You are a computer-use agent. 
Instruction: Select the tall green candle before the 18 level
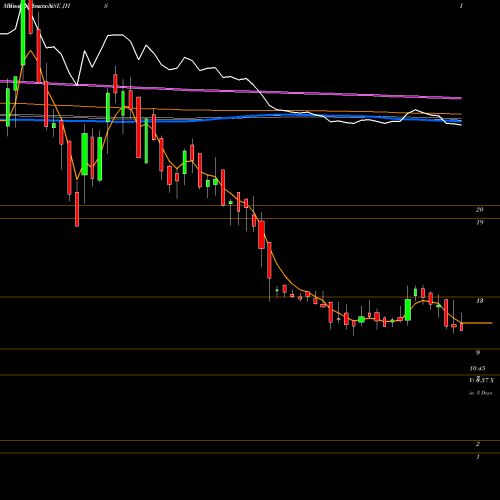[408, 310]
